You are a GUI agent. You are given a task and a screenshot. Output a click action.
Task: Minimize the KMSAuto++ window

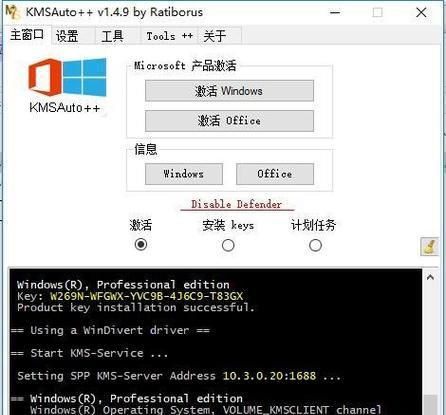[x=335, y=13]
